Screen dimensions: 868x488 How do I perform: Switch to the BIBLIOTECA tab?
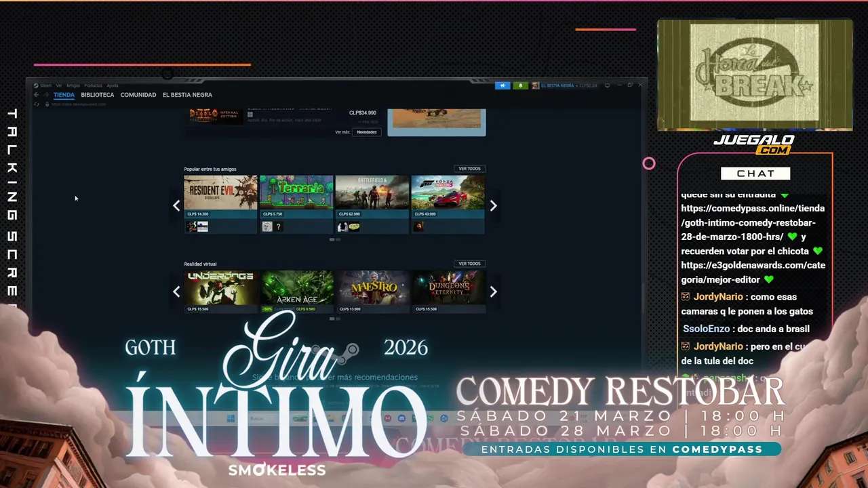coord(98,95)
